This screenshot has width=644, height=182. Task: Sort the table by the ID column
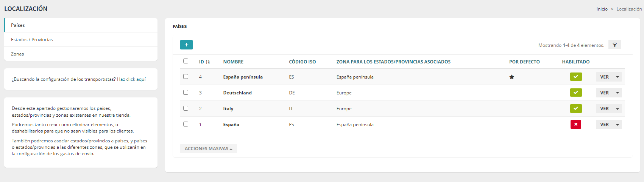click(x=204, y=62)
